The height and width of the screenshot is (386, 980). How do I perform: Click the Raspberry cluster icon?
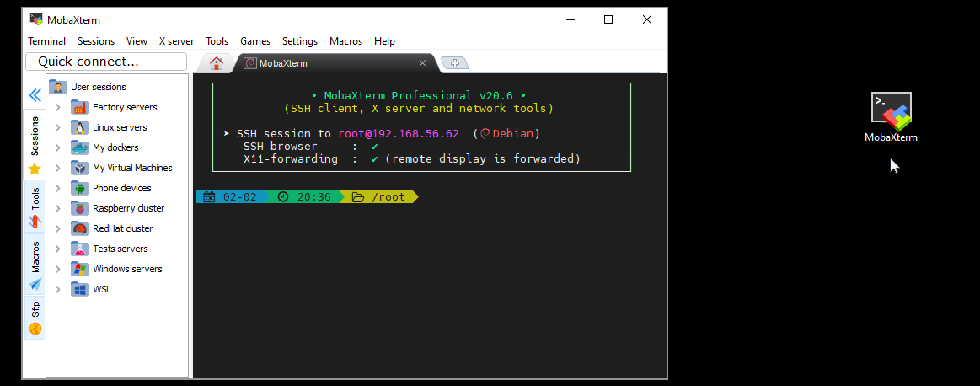80,208
